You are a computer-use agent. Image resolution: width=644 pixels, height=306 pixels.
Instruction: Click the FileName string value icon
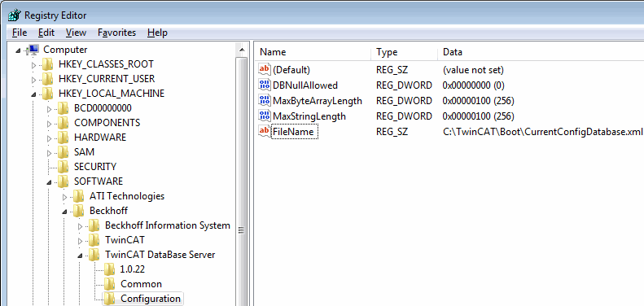265,132
